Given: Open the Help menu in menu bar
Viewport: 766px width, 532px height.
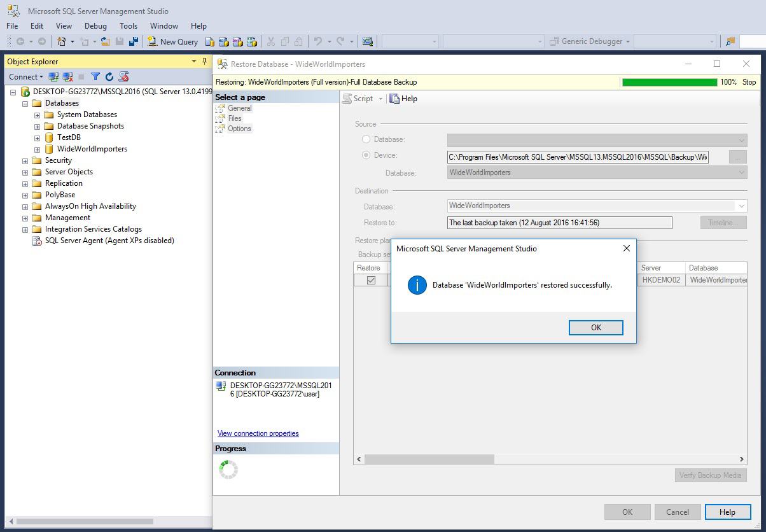Looking at the screenshot, I should (x=198, y=26).
